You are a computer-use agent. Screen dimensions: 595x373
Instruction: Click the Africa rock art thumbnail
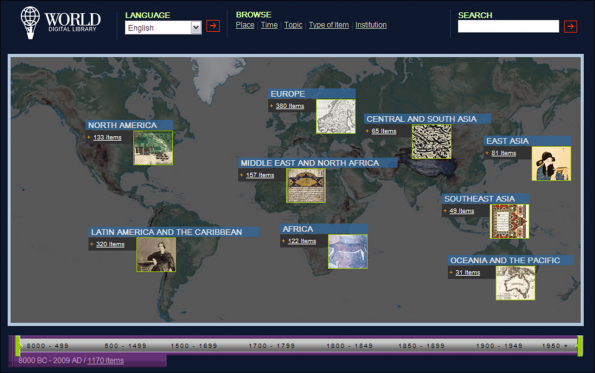[x=348, y=252]
